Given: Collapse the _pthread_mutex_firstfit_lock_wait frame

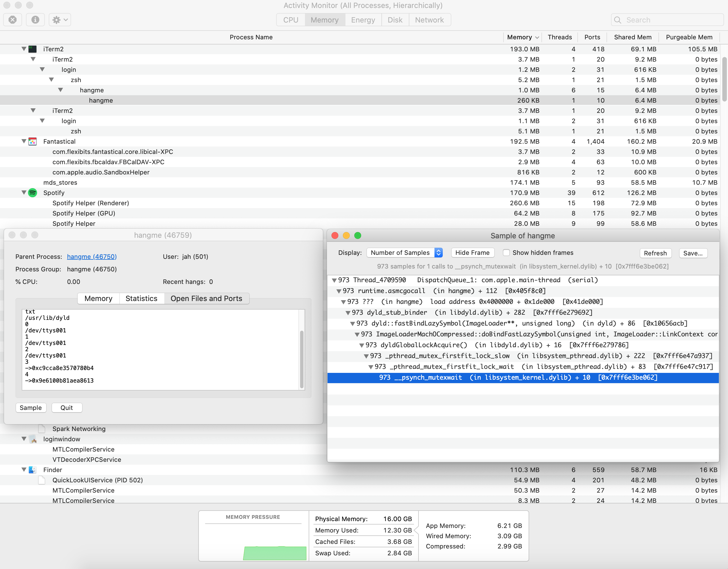Looking at the screenshot, I should click(371, 367).
